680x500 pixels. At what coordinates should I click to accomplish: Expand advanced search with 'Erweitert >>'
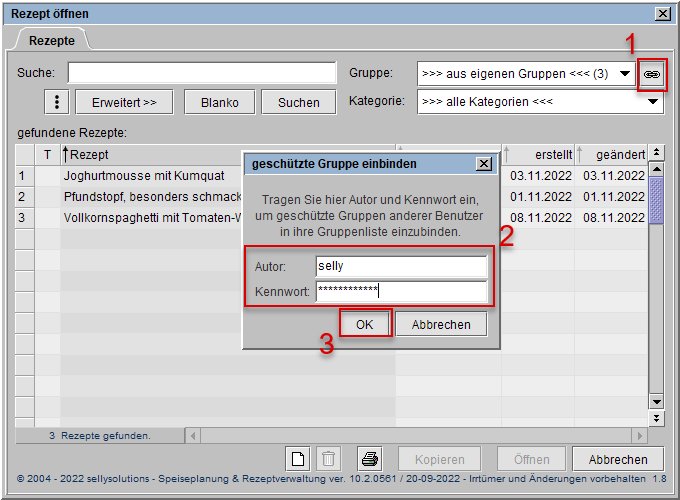pos(124,102)
